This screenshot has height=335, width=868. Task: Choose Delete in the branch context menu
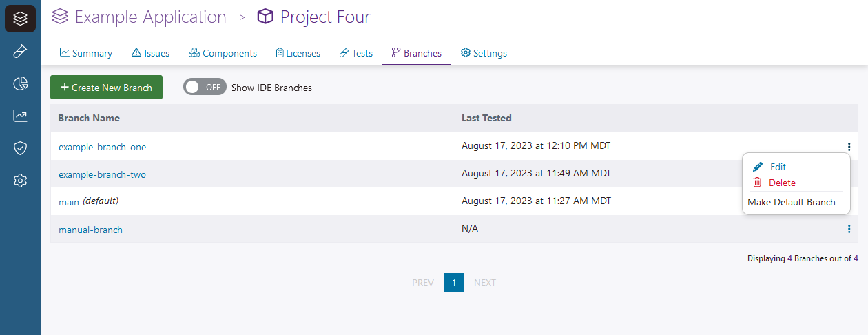coord(781,183)
